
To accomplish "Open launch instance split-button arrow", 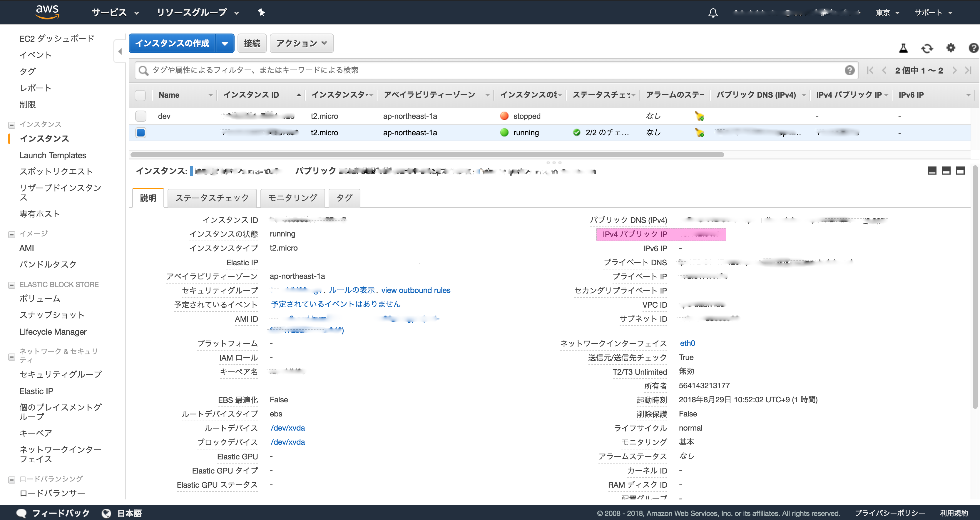I will [x=225, y=44].
